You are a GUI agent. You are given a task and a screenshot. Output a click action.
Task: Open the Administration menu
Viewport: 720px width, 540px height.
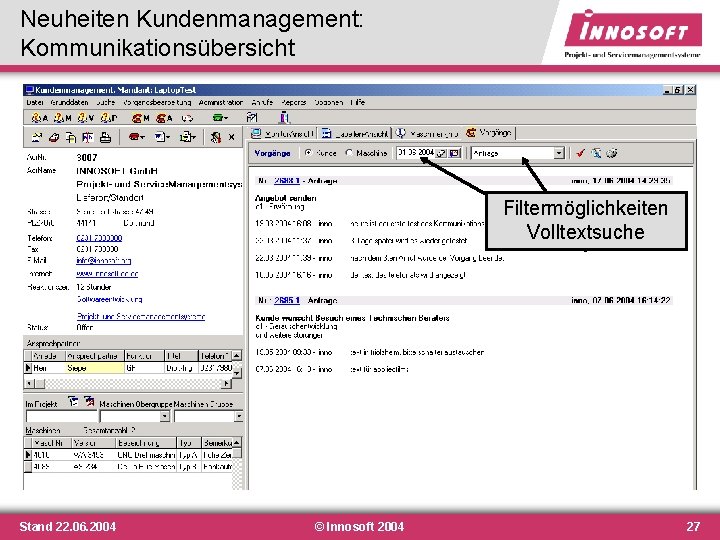(221, 102)
